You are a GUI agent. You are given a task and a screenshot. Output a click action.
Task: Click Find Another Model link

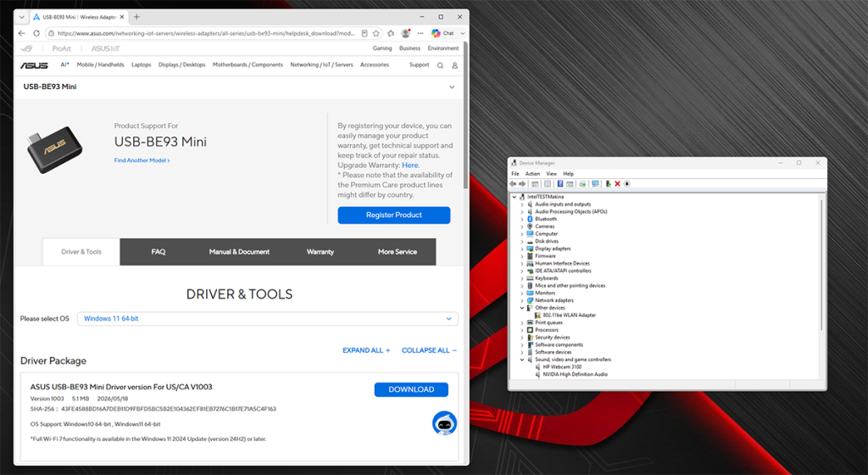point(142,160)
